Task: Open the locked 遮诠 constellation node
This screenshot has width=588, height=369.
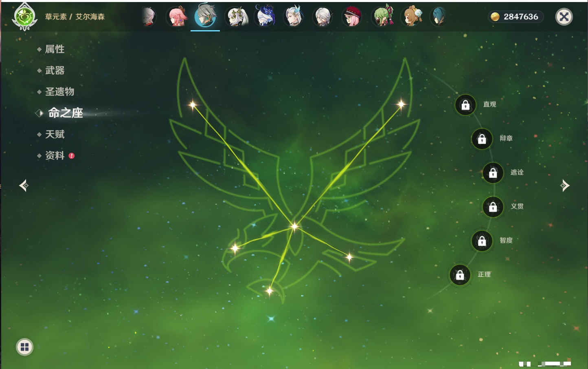Action: 493,173
